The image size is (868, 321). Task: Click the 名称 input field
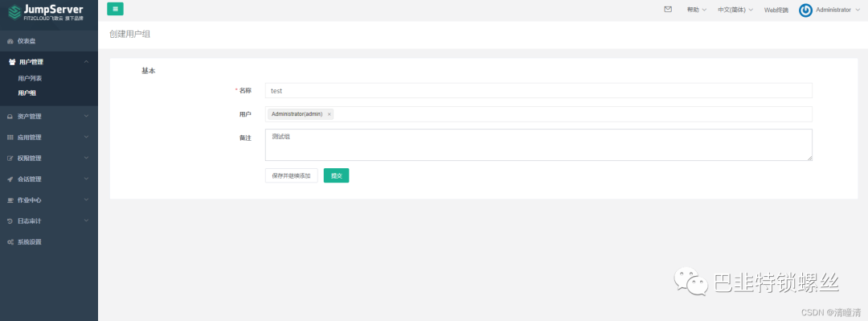[538, 90]
